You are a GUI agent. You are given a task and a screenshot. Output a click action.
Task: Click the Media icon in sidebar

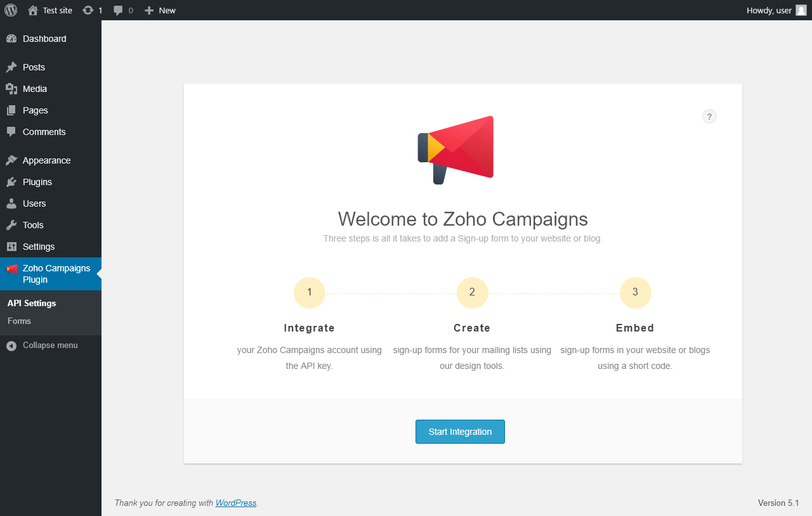[11, 89]
